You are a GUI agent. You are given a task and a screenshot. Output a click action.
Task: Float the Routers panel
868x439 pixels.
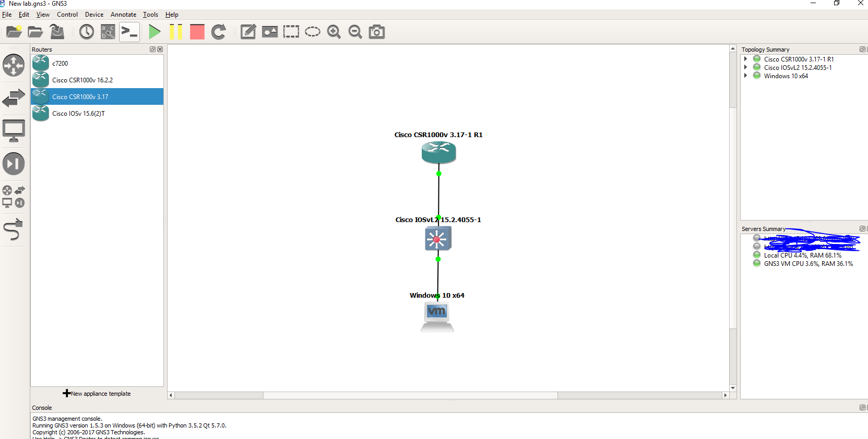[x=152, y=50]
